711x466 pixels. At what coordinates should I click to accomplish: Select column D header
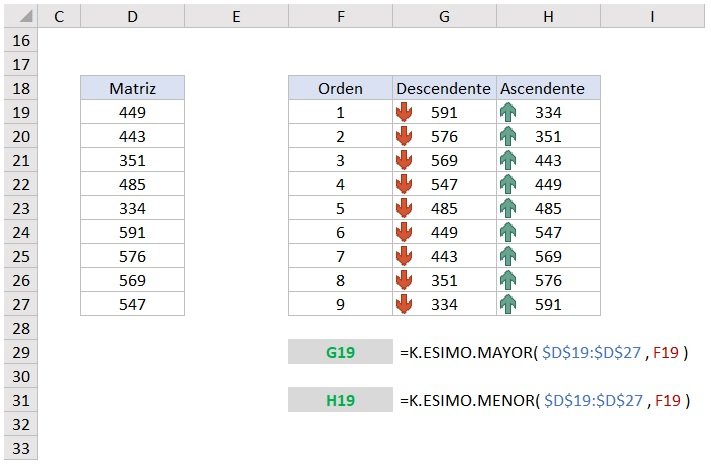pyautogui.click(x=132, y=16)
